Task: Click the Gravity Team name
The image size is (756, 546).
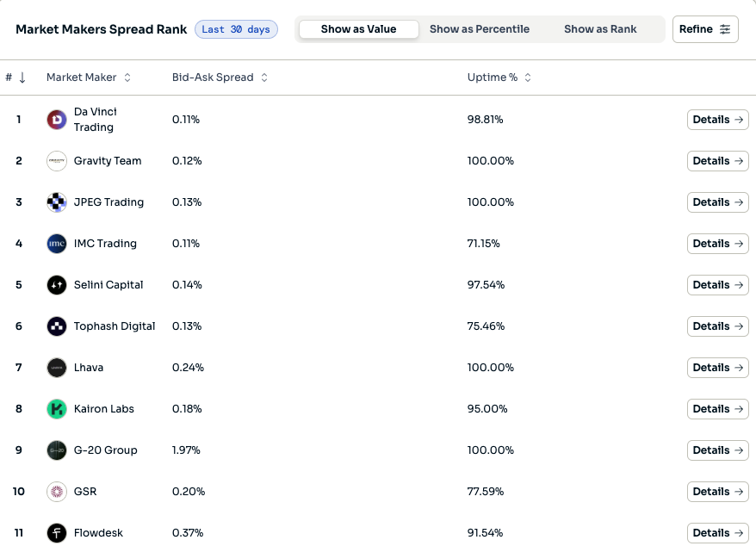Action: coord(108,161)
